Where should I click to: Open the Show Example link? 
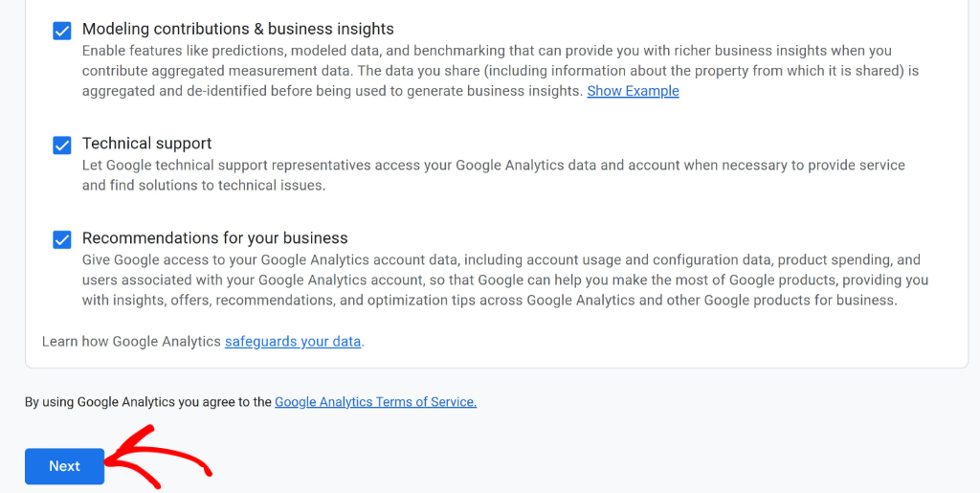(x=633, y=91)
